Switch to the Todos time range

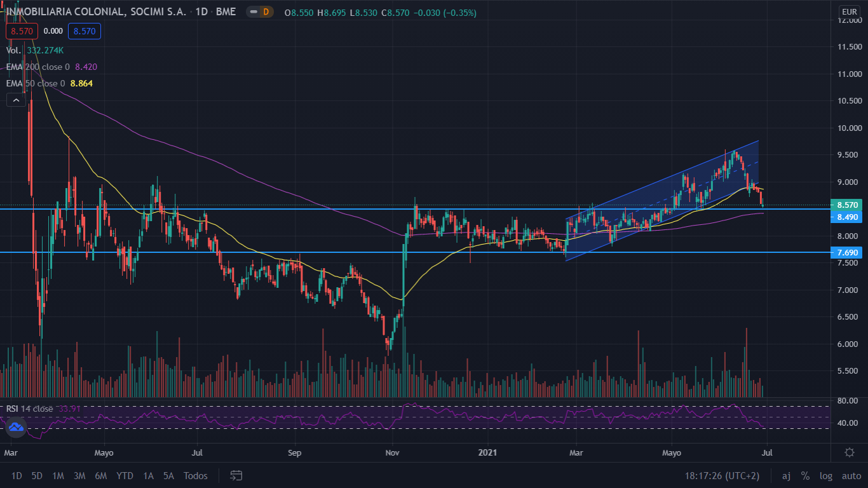196,475
